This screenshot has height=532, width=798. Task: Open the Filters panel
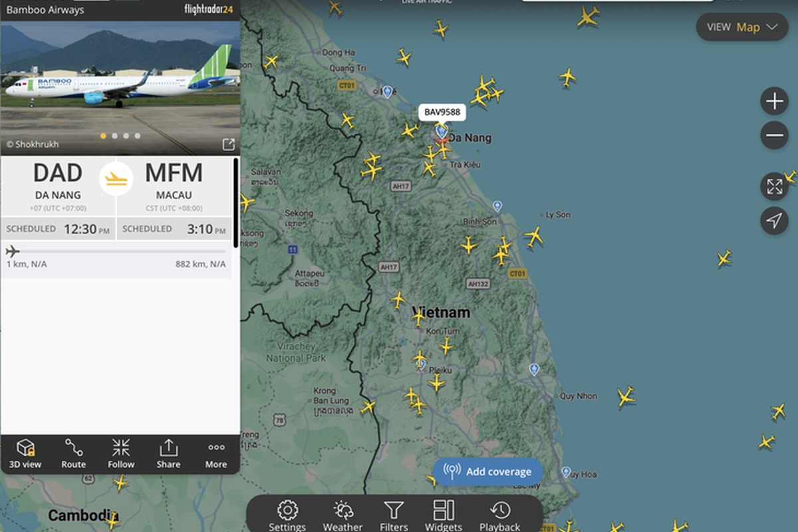click(x=394, y=516)
